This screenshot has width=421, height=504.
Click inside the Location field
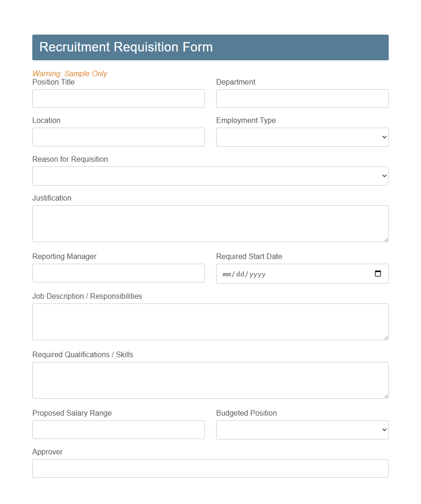click(x=118, y=137)
